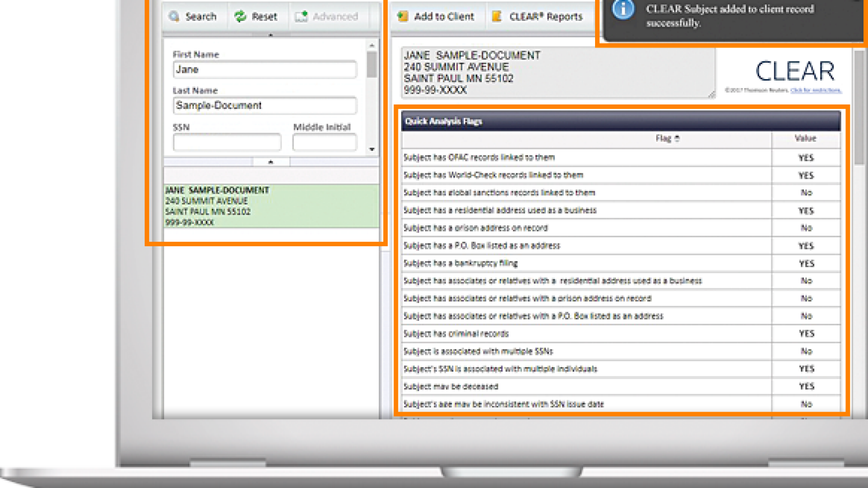Click the Value column header
Image resolution: width=868 pixels, height=488 pixels.
point(805,138)
